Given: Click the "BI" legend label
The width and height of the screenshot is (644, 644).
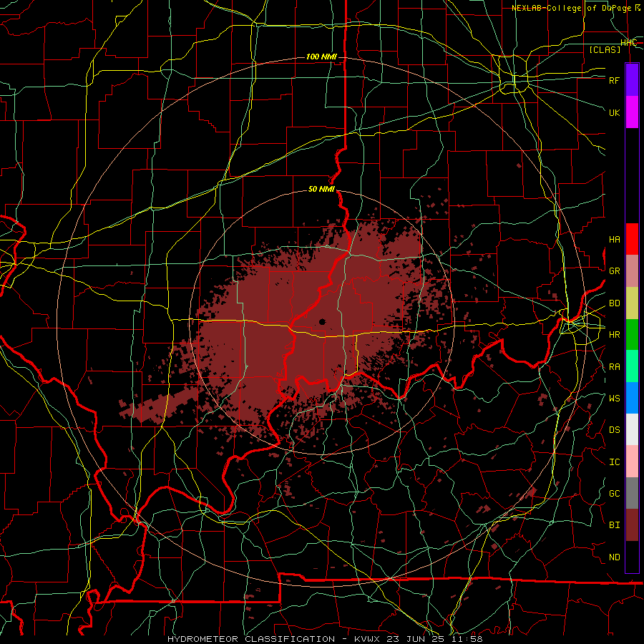Looking at the screenshot, I should tap(614, 525).
